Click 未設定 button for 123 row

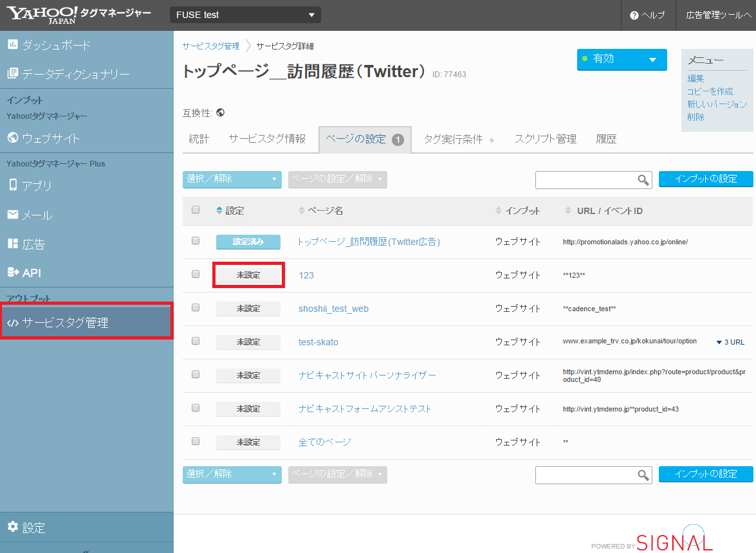click(x=248, y=275)
